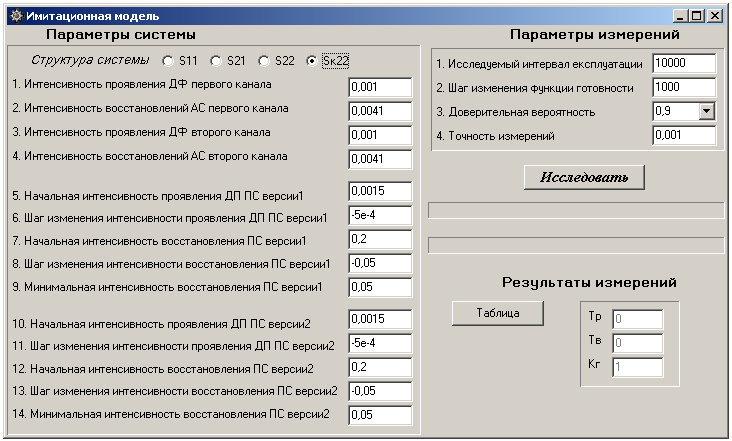
Task: Click field for Интенсивность проявления ДФ второго канала
Action: coord(380,135)
